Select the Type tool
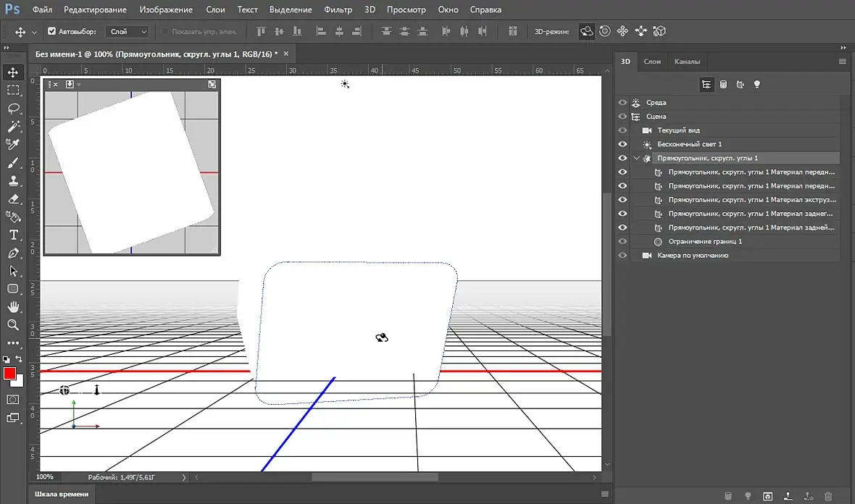 pyautogui.click(x=13, y=235)
